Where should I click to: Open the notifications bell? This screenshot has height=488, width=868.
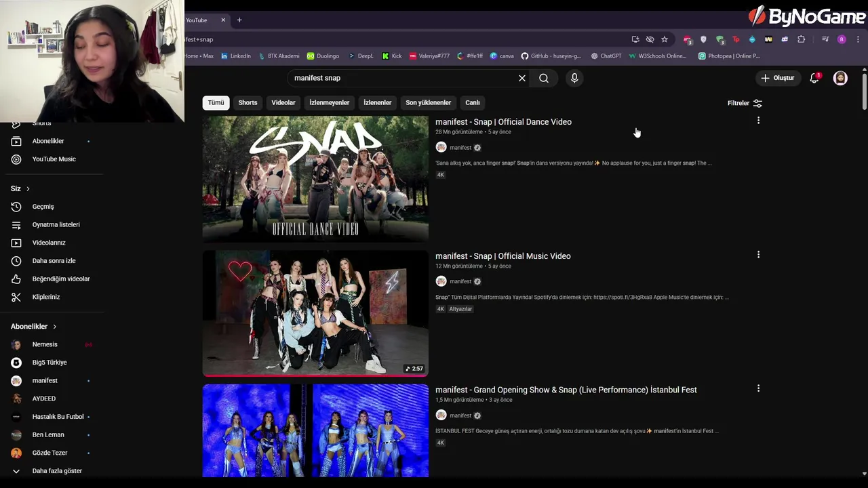pyautogui.click(x=815, y=78)
